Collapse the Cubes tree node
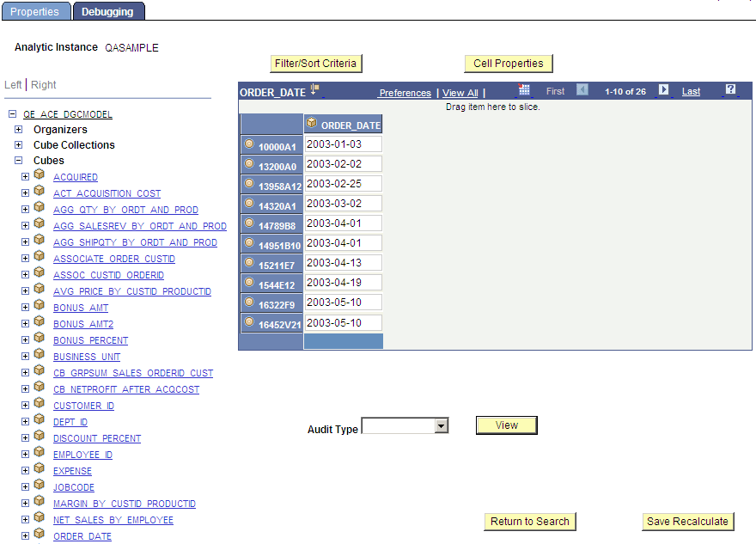The image size is (756, 544). pos(18,160)
